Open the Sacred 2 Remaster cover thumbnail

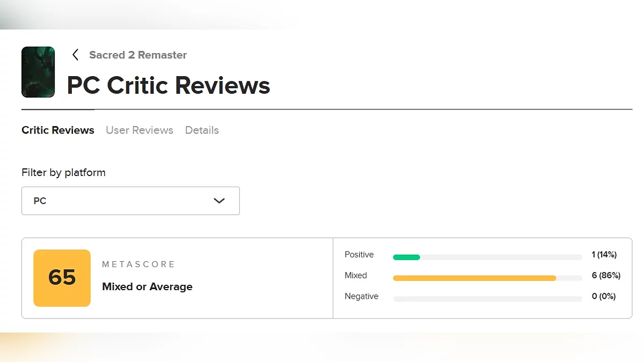38,72
